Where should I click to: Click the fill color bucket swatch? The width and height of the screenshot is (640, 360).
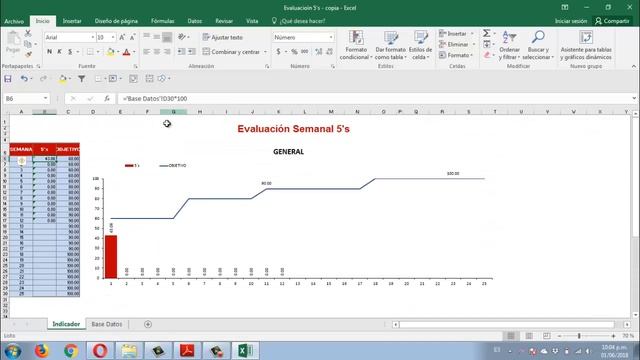(110, 52)
